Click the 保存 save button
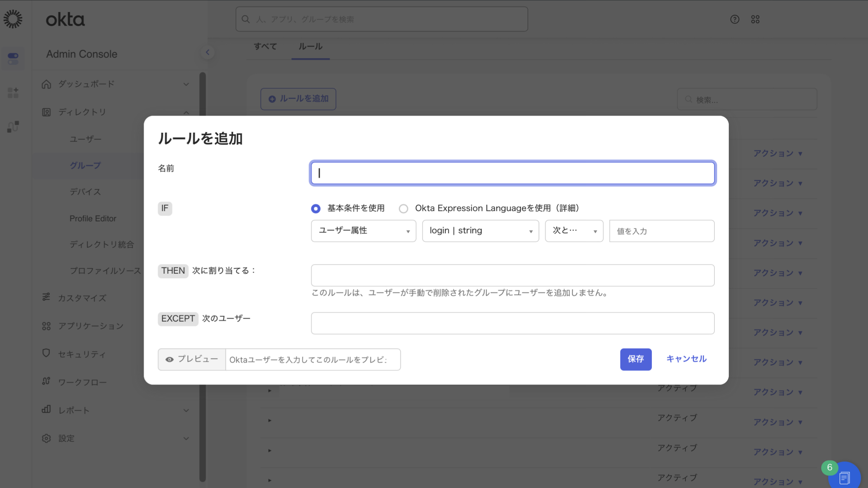 click(636, 359)
